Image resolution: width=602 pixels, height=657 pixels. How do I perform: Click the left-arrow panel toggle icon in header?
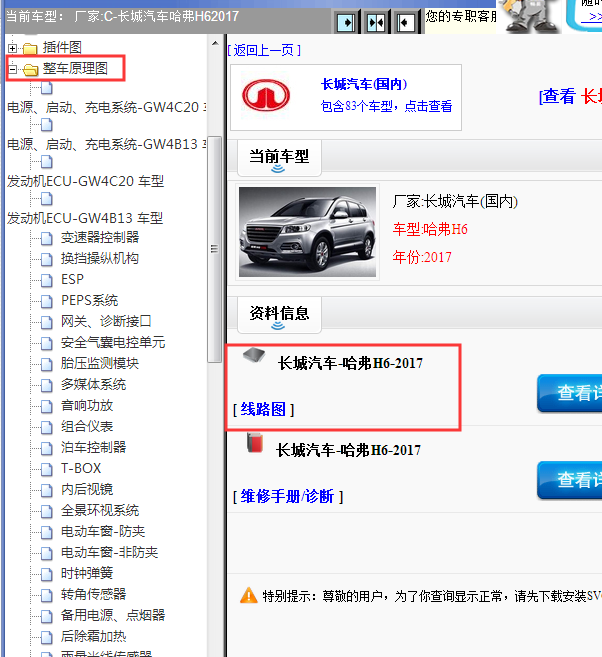pyautogui.click(x=405, y=23)
